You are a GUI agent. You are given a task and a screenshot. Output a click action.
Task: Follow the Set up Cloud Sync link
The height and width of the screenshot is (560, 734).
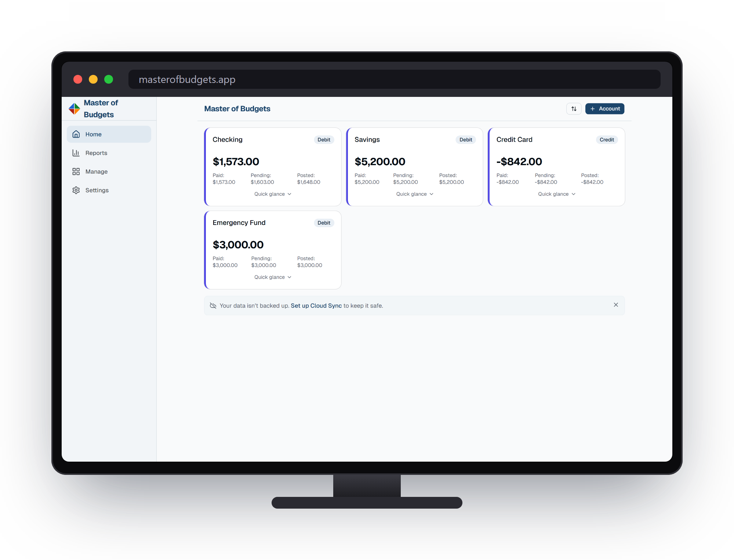coord(316,306)
